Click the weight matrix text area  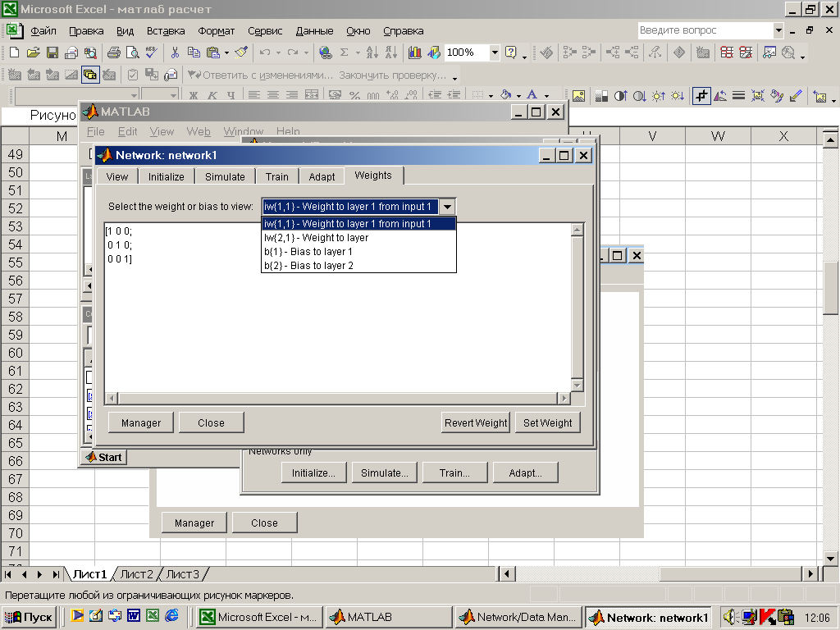[337, 308]
